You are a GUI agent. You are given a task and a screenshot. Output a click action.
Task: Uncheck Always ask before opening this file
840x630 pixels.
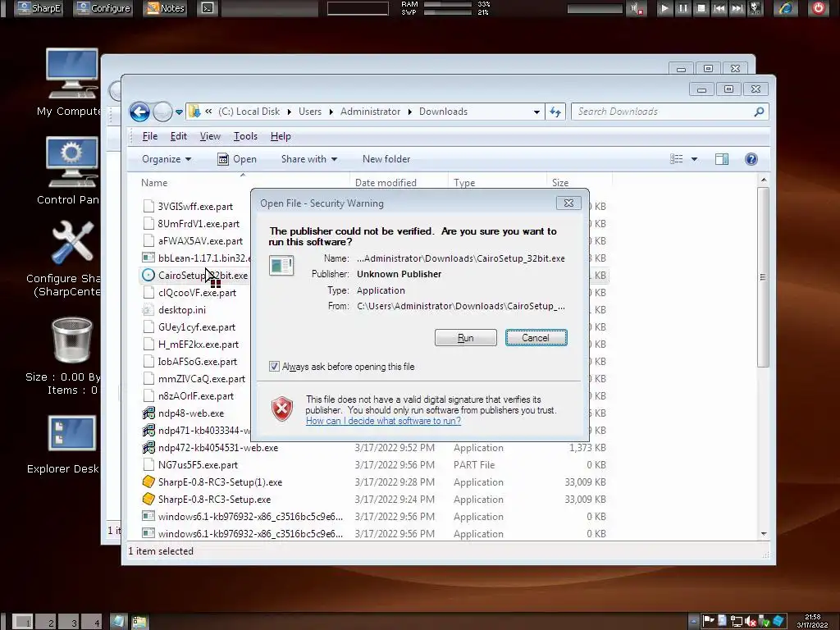pyautogui.click(x=274, y=367)
